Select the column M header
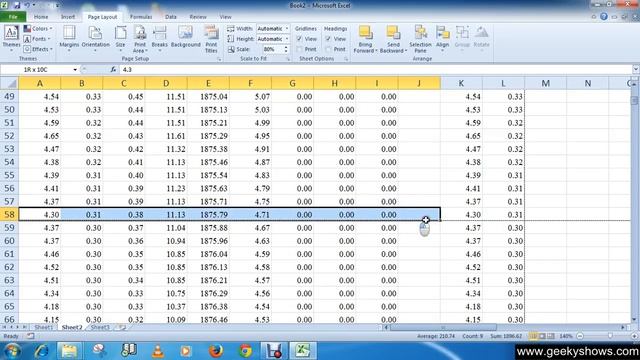 coord(545,83)
